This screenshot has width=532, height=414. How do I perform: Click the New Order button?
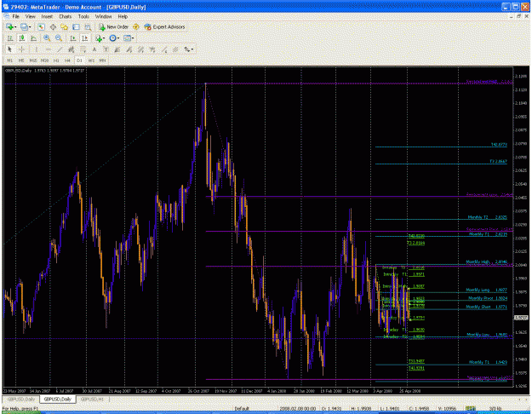pyautogui.click(x=114, y=26)
